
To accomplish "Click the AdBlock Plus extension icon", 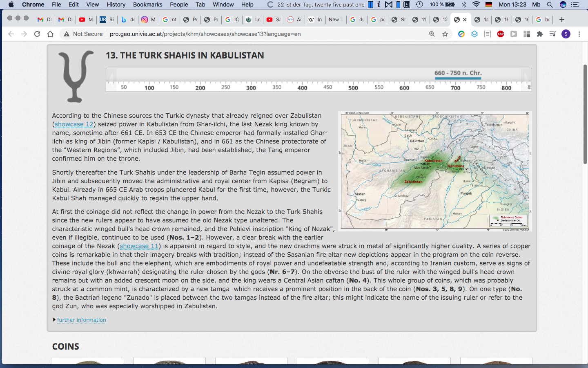I will [501, 34].
